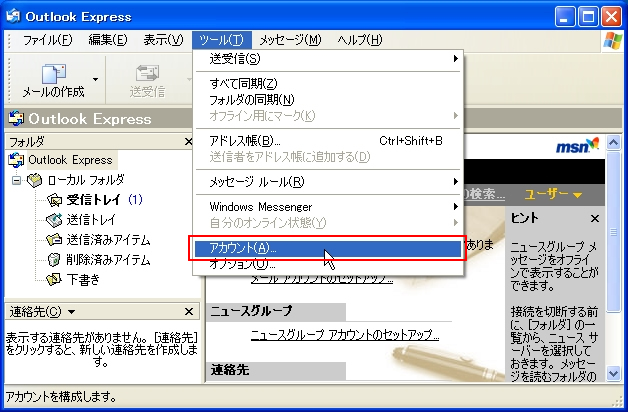Close the ツール(T) menu
This screenshot has width=628, height=412.
pyautogui.click(x=221, y=40)
